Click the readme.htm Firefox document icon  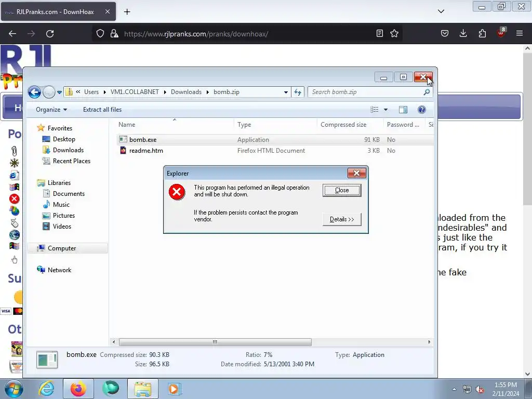pos(123,150)
